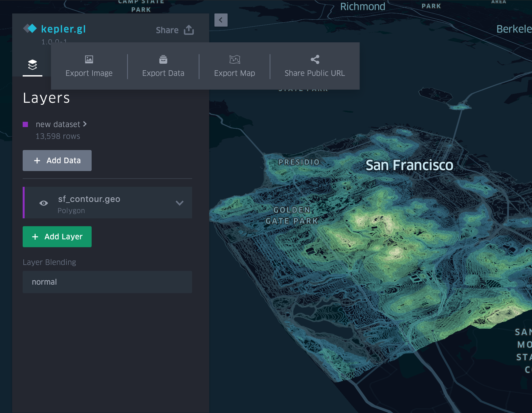Click the purple new dataset color square
Image resolution: width=532 pixels, height=413 pixels.
pyautogui.click(x=25, y=124)
